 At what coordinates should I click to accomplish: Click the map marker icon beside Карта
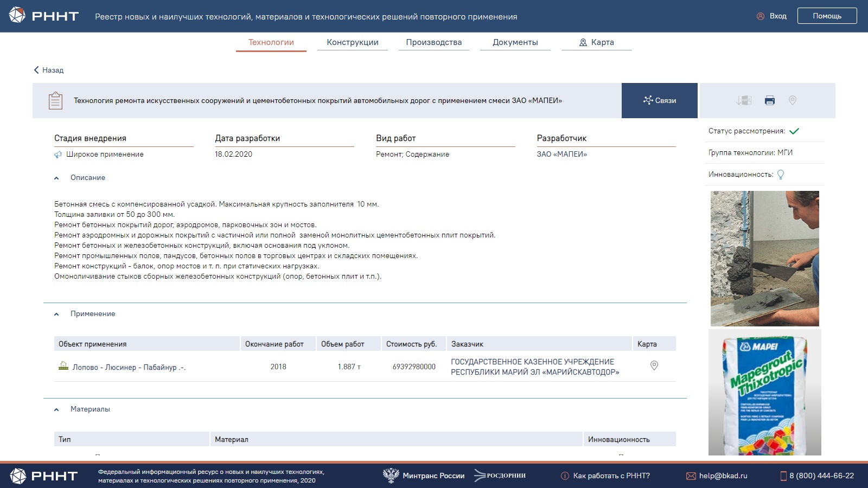pyautogui.click(x=583, y=42)
